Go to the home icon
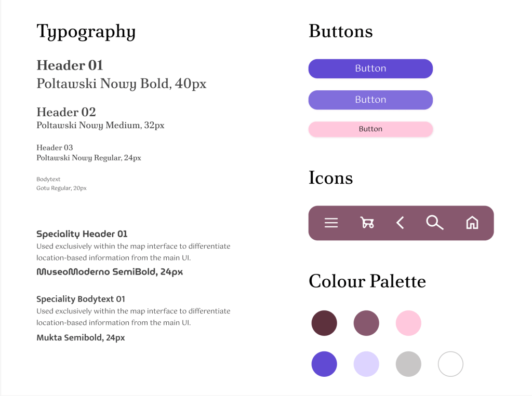 click(x=472, y=223)
